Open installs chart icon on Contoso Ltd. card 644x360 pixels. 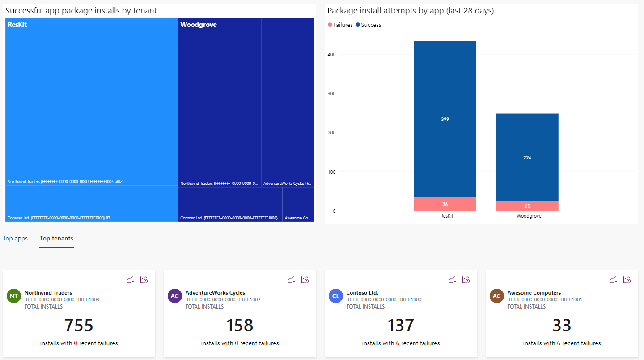pyautogui.click(x=453, y=279)
